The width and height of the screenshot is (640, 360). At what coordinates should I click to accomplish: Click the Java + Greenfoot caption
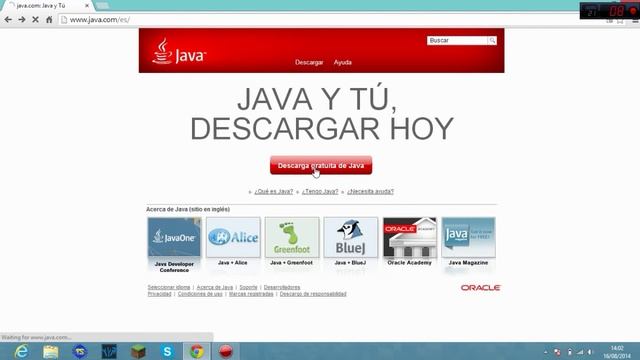(x=291, y=263)
